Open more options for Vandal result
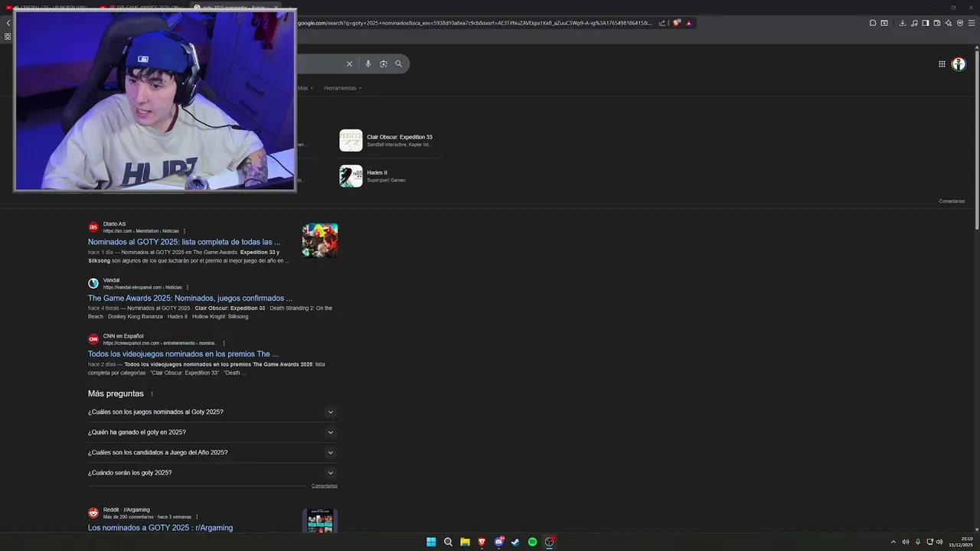Screen dimensions: 980x551 188,288
